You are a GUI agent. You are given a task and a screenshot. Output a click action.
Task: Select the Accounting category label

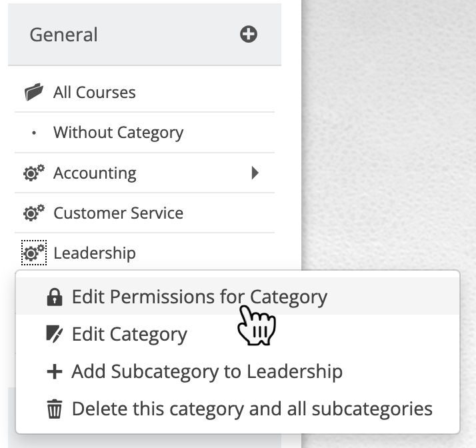pyautogui.click(x=95, y=173)
